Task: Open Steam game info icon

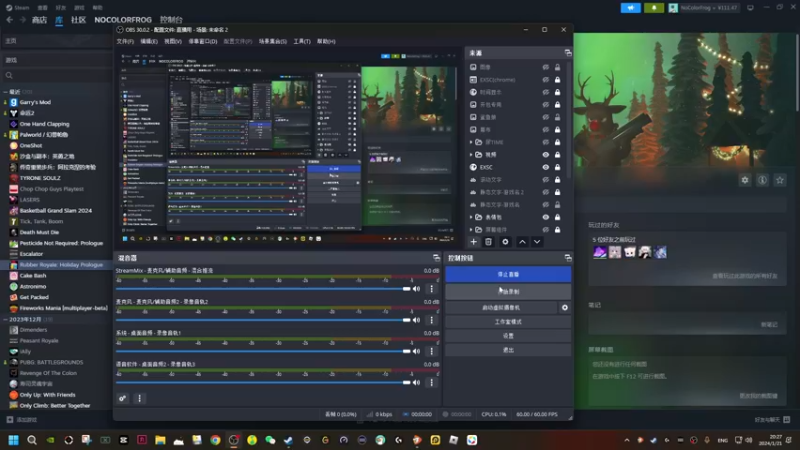Action: [x=762, y=180]
